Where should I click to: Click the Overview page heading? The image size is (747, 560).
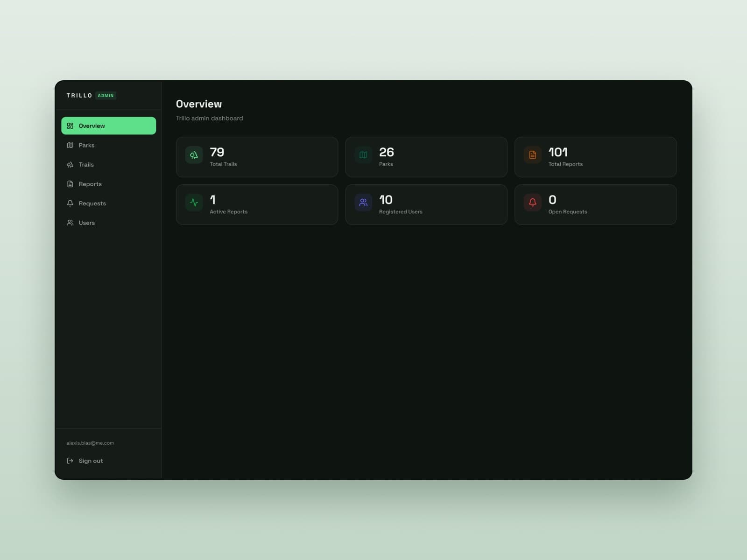pos(199,104)
